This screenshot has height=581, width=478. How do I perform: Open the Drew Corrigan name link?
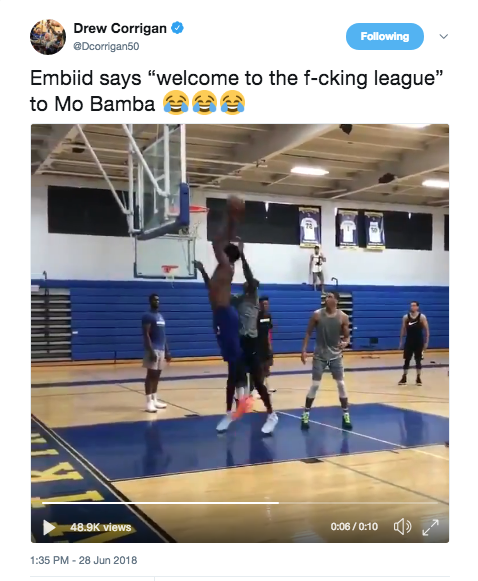(120, 28)
